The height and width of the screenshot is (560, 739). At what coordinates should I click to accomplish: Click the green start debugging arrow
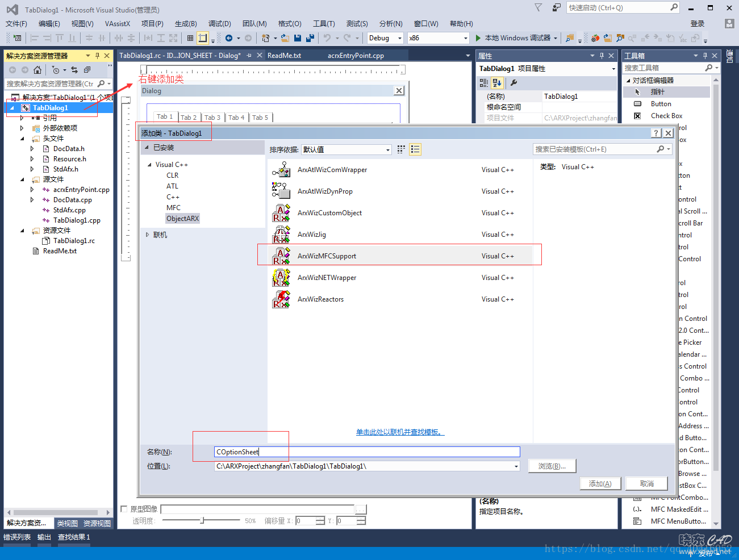coord(478,38)
